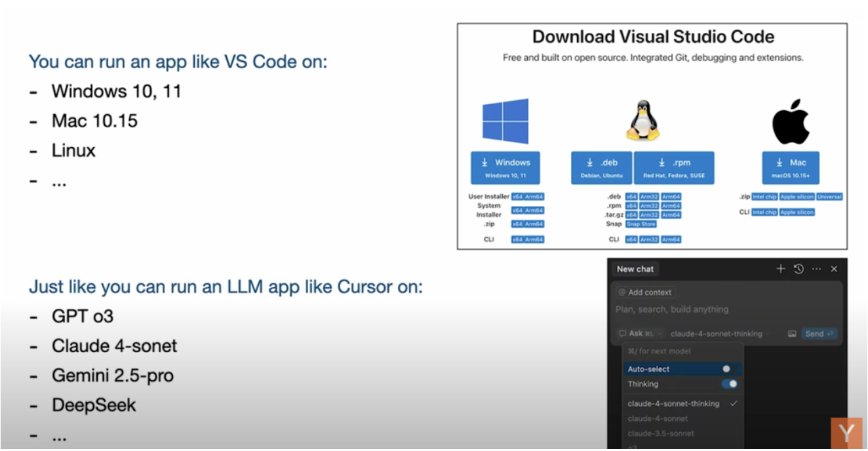The image size is (868, 451).
Task: Click the '⌘/ for next model' hint
Action: 659,351
